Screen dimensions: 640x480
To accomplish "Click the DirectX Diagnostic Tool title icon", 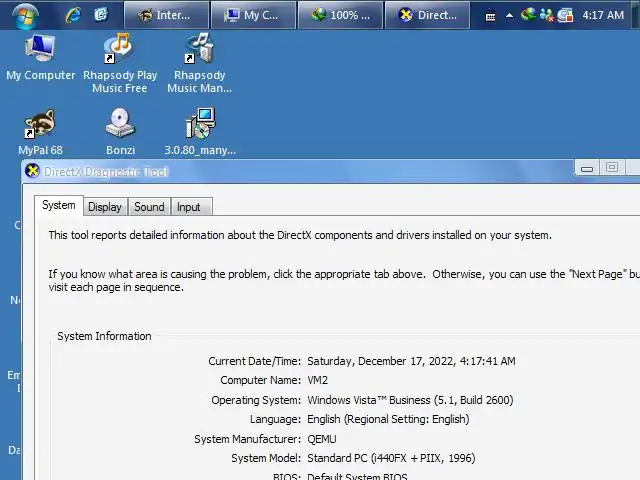I will click(32, 171).
